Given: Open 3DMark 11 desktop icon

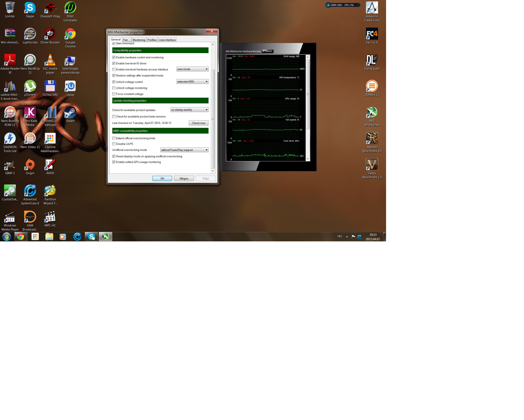Looking at the screenshot, I should [372, 86].
